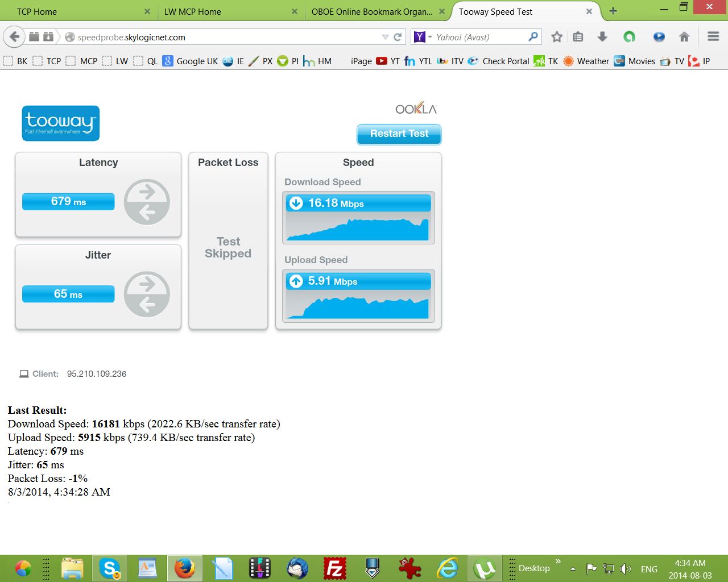Open the Downloads arrow icon
728x582 pixels.
pyautogui.click(x=602, y=37)
